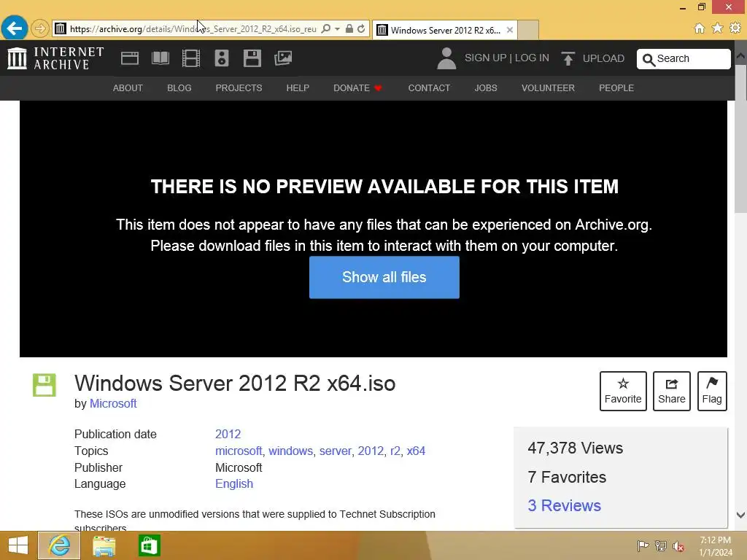Click the search magnifier in address bar

(x=326, y=28)
